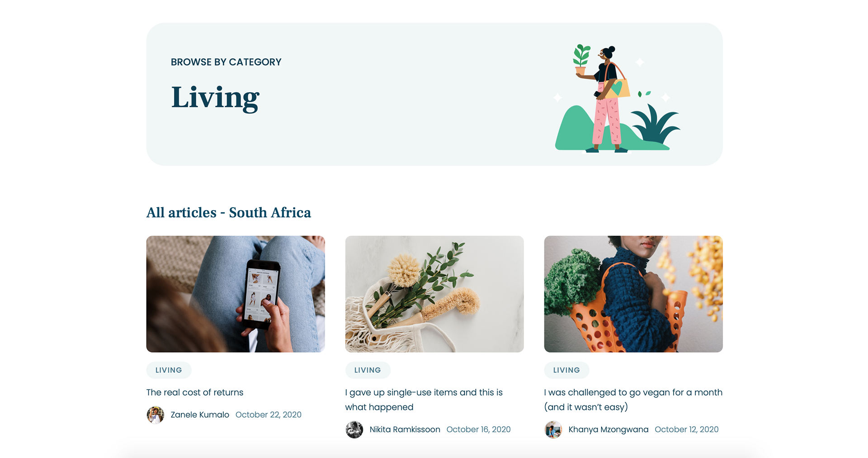This screenshot has width=868, height=458.
Task: Select the LIVING tag under third article
Action: point(566,370)
